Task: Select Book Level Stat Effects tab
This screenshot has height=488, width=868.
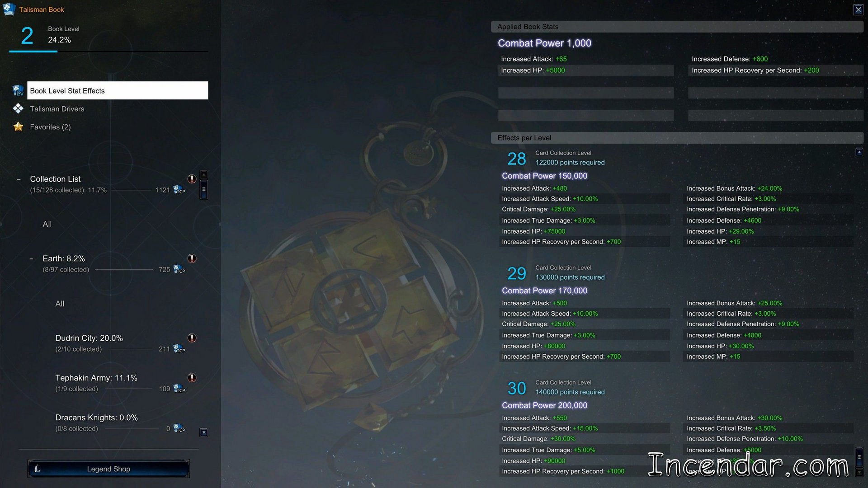Action: click(118, 90)
